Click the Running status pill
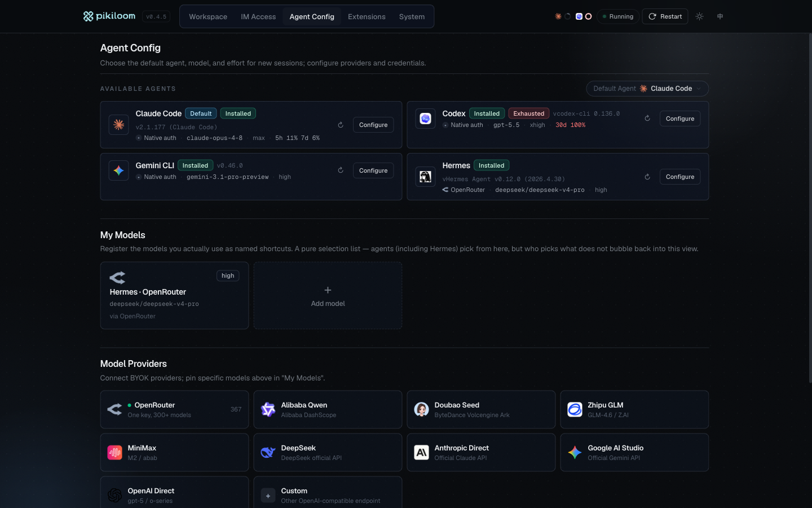Screen dimensions: 812x508 [618, 16]
